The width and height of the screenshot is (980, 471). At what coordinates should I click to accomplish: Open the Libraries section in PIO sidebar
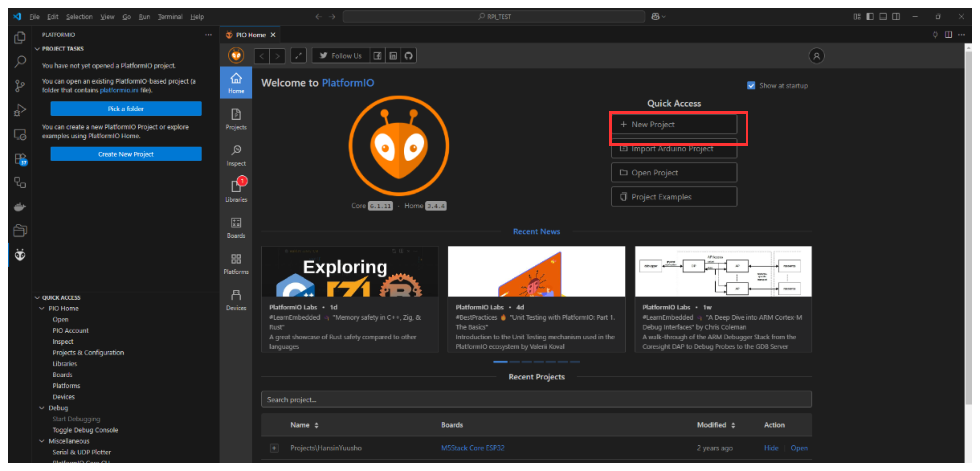pos(236,190)
